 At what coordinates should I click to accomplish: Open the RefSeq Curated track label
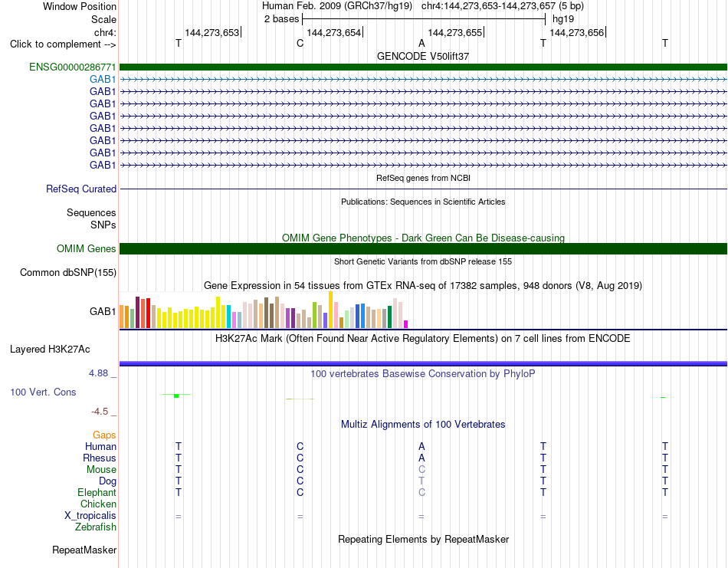[x=81, y=189]
